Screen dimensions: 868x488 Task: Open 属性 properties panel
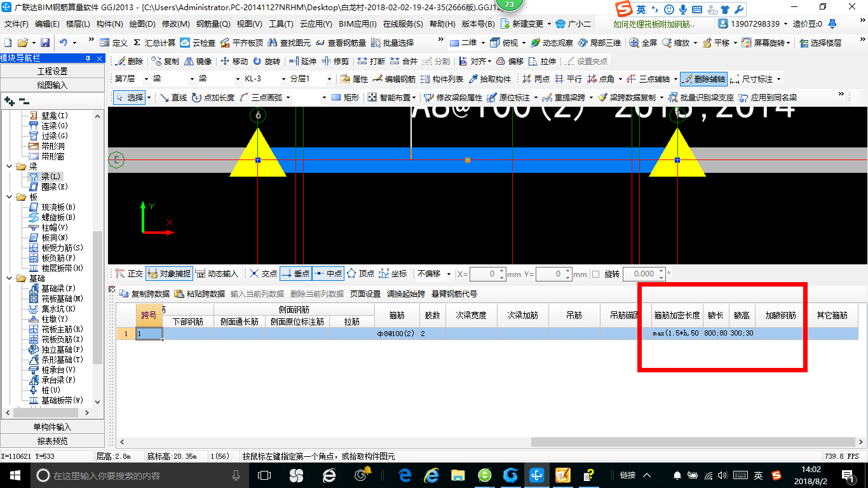354,79
